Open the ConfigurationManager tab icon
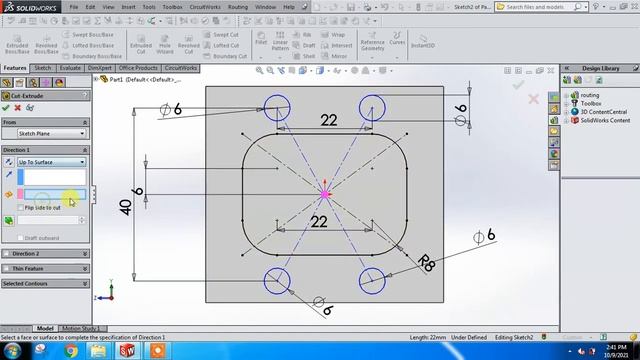Screen dimensions: 640x360 (x=33, y=83)
